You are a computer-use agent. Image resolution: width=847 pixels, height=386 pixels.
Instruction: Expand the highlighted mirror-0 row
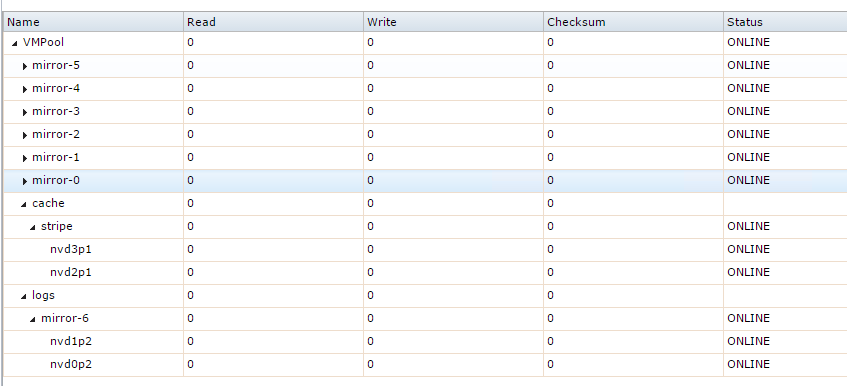(x=24, y=181)
